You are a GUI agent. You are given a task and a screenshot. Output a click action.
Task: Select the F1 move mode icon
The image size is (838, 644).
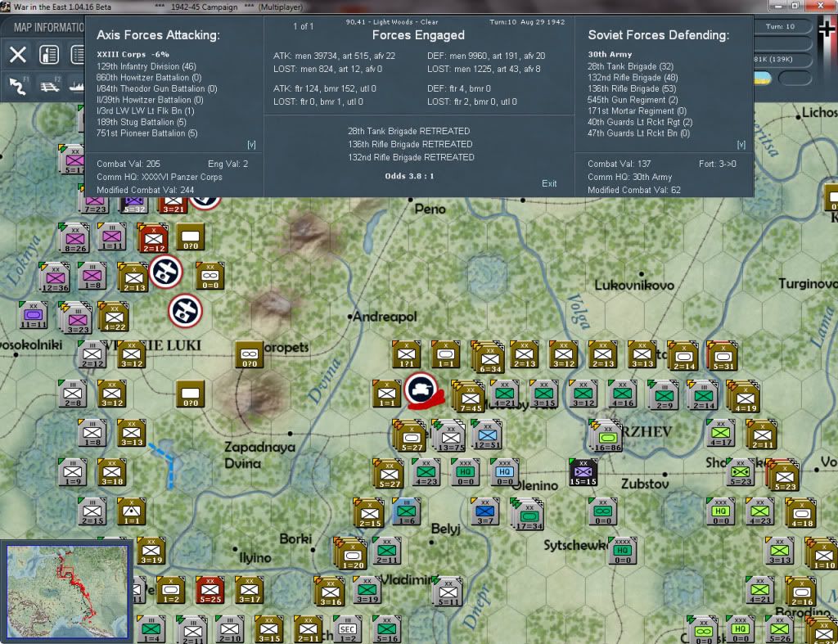point(18,85)
